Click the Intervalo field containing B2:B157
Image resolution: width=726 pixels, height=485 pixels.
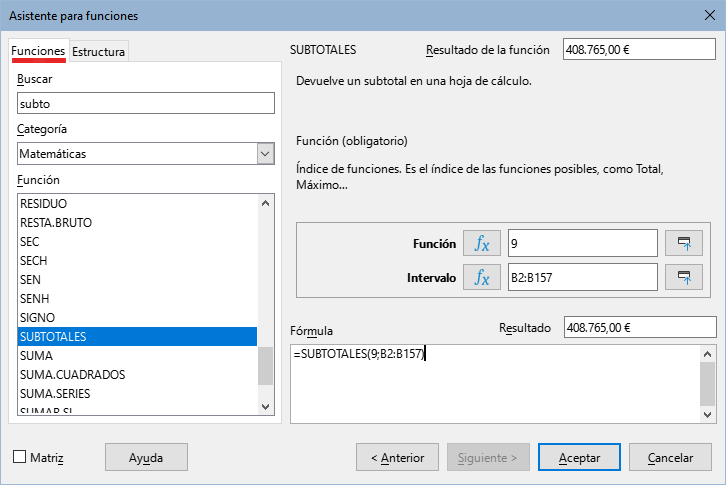coord(582,277)
